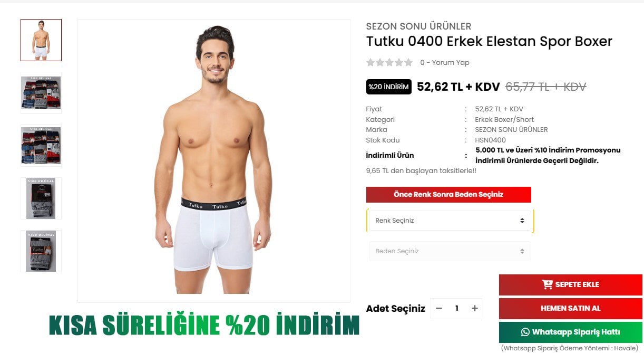Click the Sepete Ekle button
This screenshot has height=353, width=644.
(571, 285)
